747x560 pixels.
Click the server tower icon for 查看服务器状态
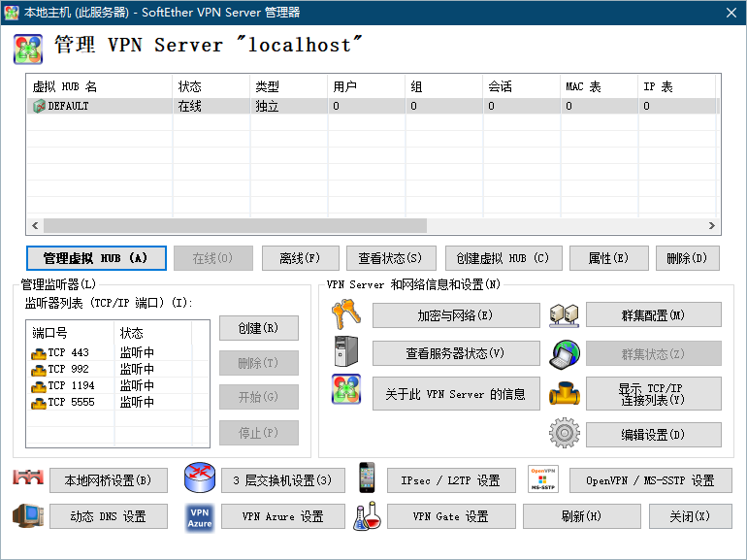click(346, 351)
